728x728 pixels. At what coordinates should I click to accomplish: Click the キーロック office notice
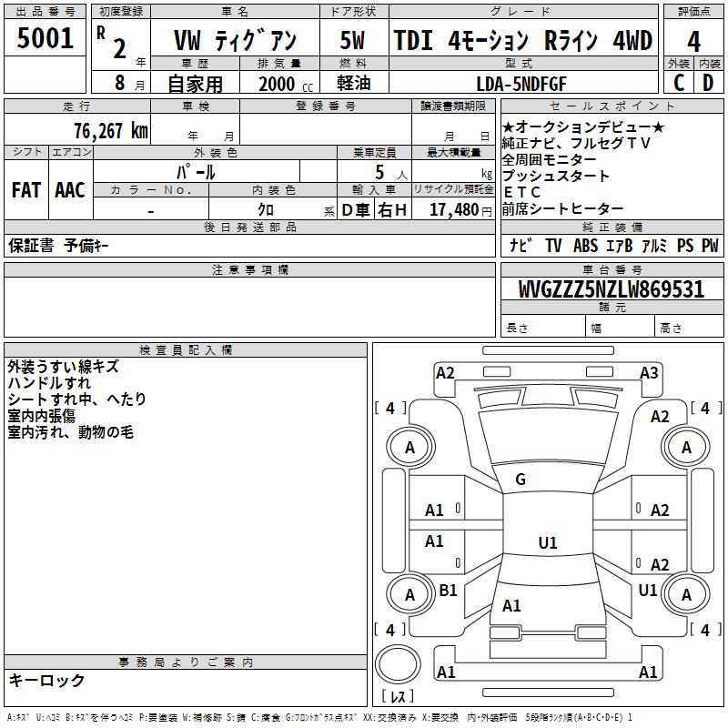click(x=46, y=680)
